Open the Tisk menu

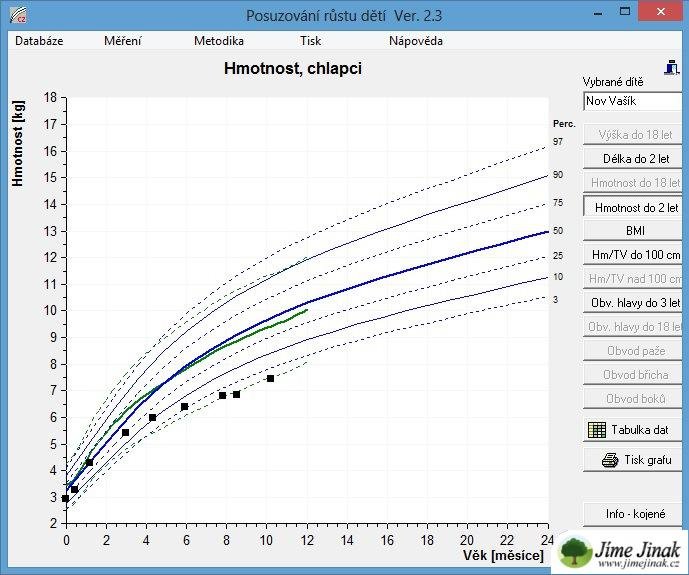coord(310,41)
